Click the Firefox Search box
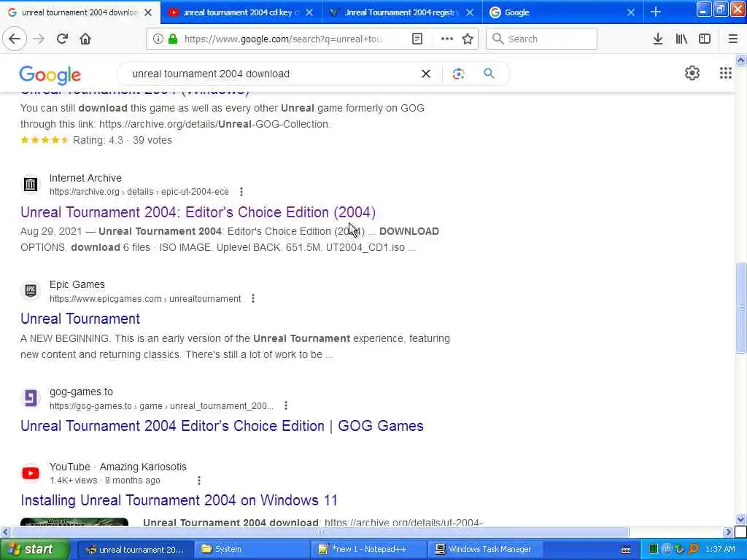 541,39
